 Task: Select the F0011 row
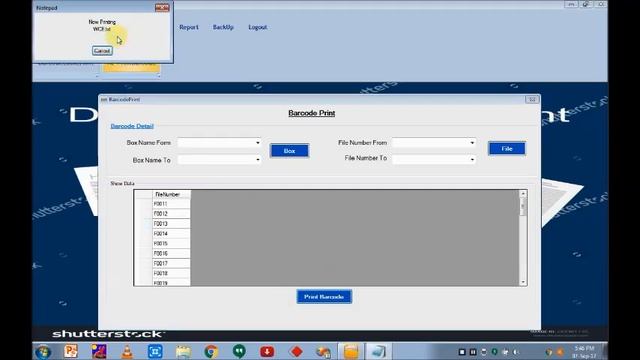[x=171, y=204]
